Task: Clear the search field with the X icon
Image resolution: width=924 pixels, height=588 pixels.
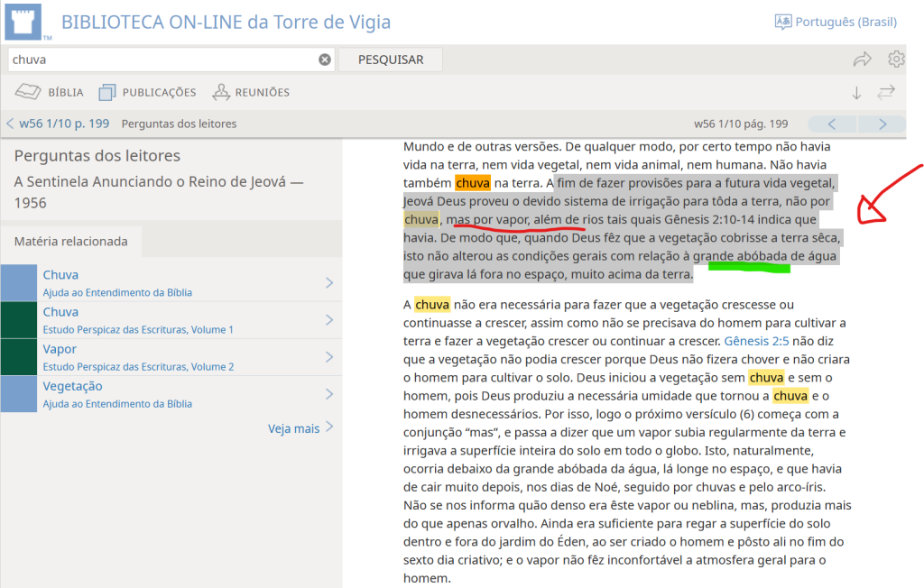Action: pos(325,60)
